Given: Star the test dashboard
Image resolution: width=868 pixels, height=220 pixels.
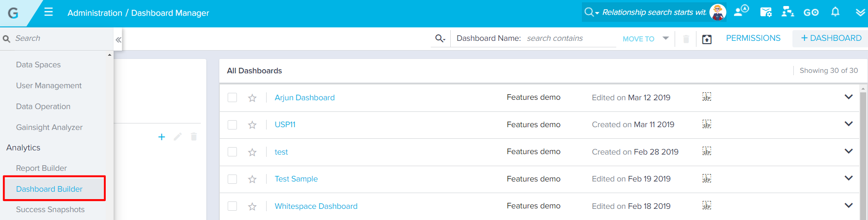Looking at the screenshot, I should click(252, 152).
